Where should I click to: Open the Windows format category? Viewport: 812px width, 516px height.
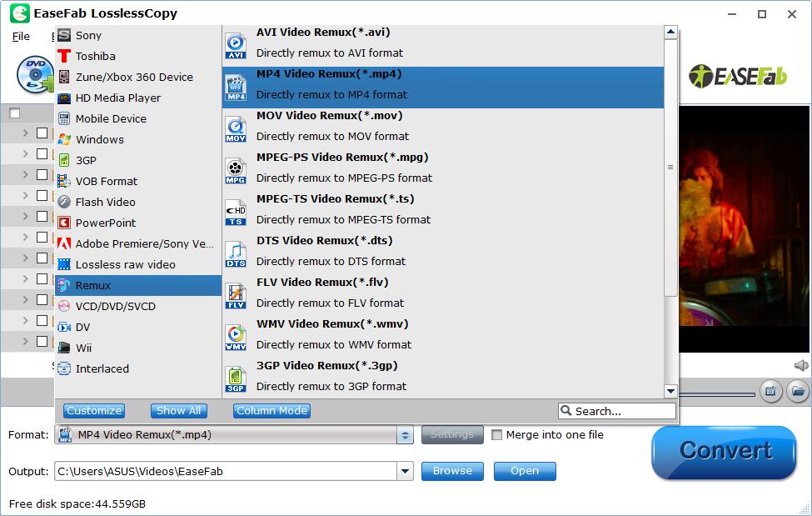[138, 139]
